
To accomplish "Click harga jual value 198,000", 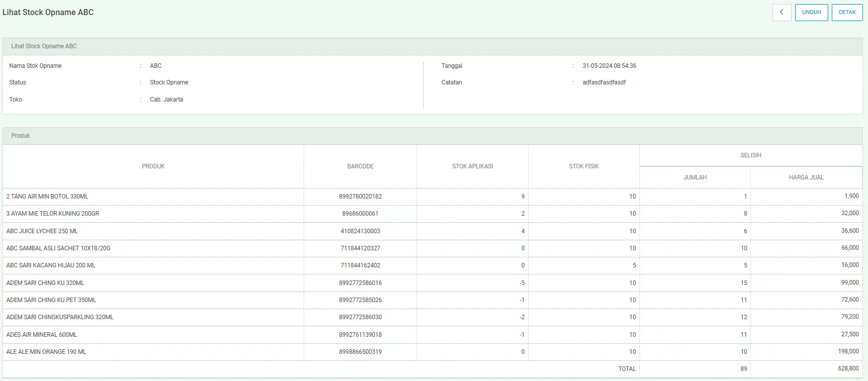I will click(848, 351).
